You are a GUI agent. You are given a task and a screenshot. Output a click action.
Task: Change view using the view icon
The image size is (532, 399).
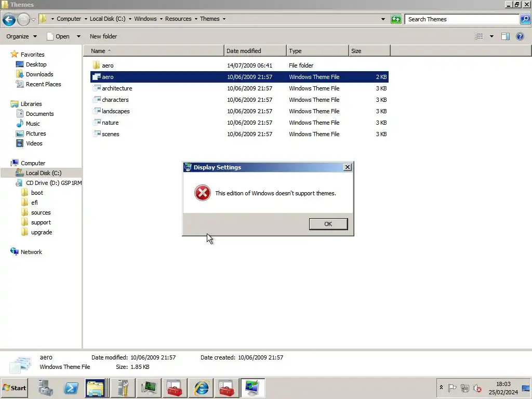[478, 36]
